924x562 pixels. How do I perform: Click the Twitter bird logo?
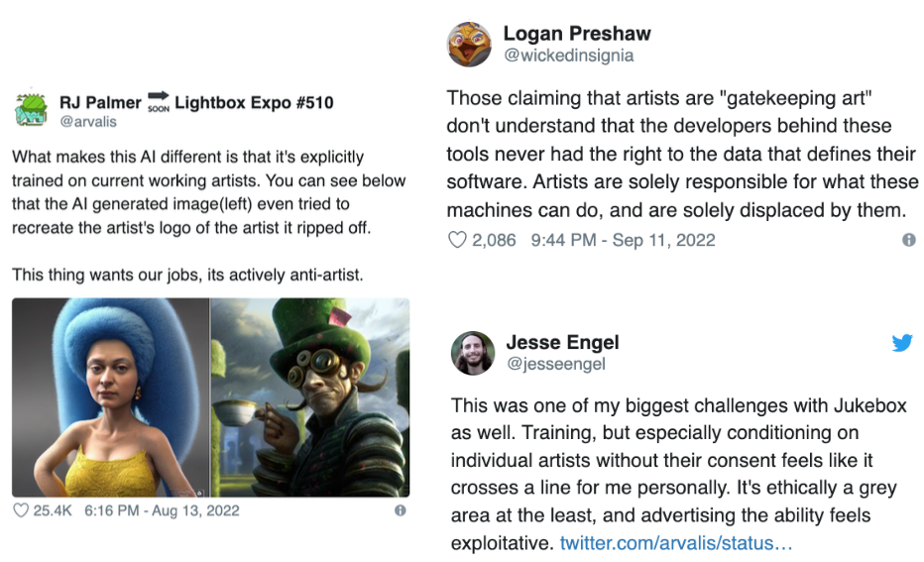pyautogui.click(x=901, y=343)
